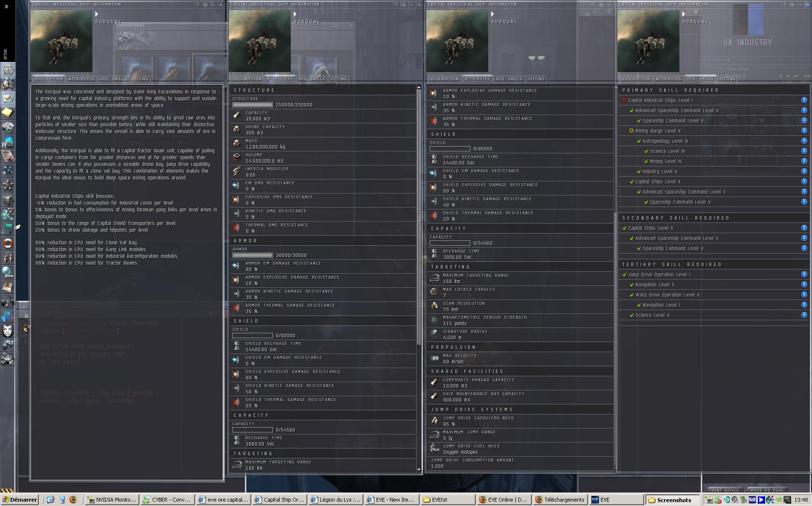Image resolution: width=812 pixels, height=506 pixels.
Task: Open Fitting tab in the description window
Action: [140, 79]
